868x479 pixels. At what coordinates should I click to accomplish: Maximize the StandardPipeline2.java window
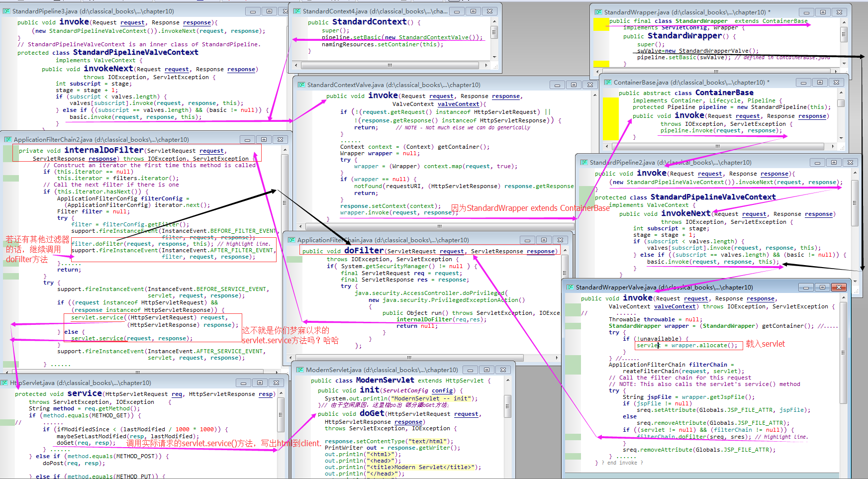click(834, 162)
